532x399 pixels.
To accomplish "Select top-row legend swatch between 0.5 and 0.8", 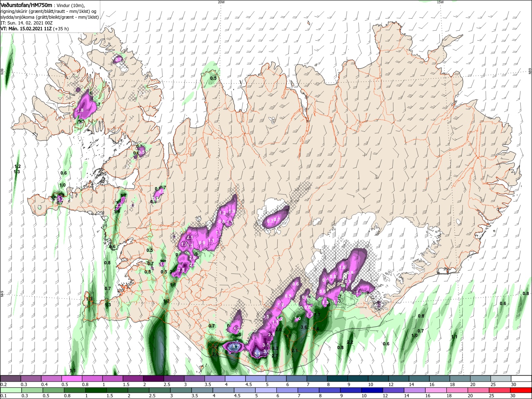I will [x=71, y=379].
